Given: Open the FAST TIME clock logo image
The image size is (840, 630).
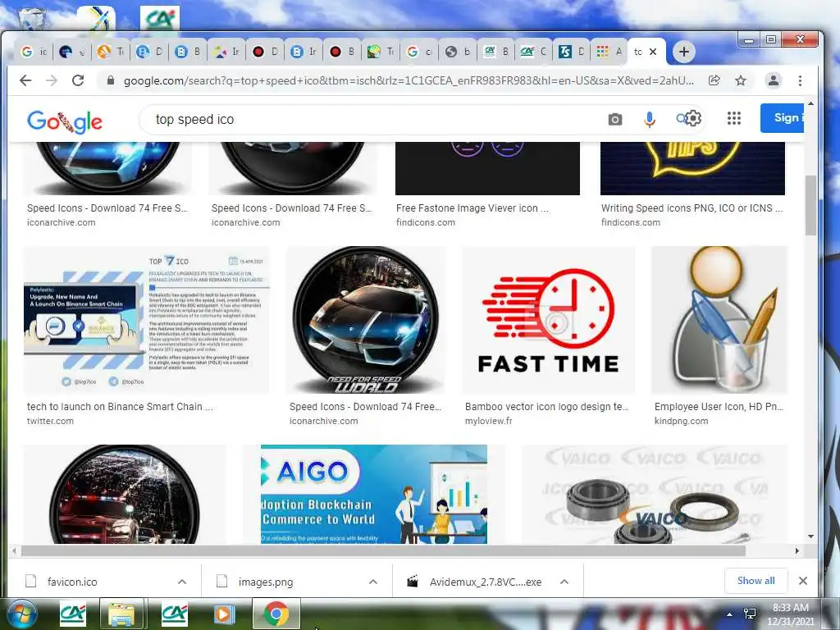Looking at the screenshot, I should [x=549, y=320].
